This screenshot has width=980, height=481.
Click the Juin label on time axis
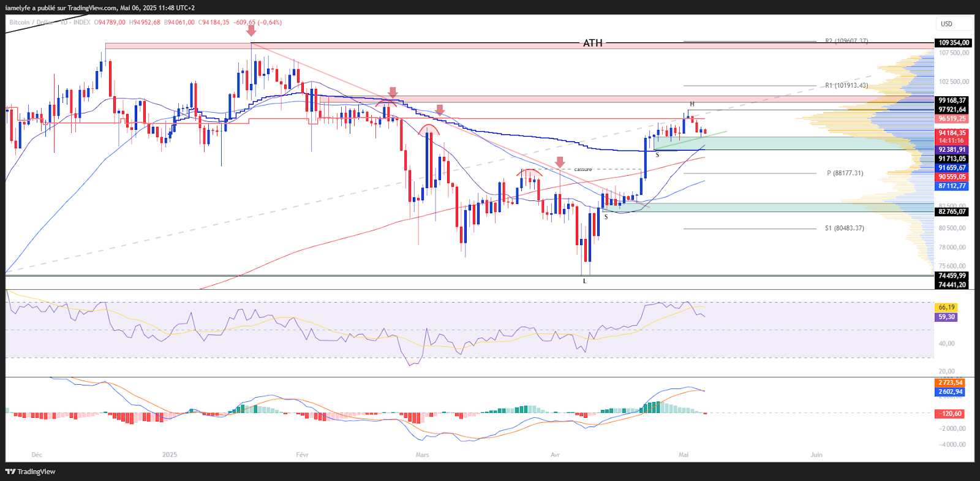tap(816, 455)
